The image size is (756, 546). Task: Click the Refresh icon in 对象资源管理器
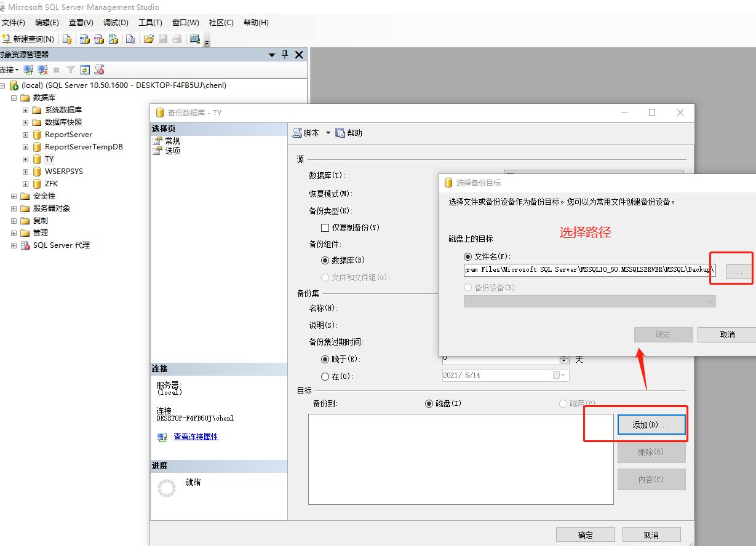click(x=85, y=69)
